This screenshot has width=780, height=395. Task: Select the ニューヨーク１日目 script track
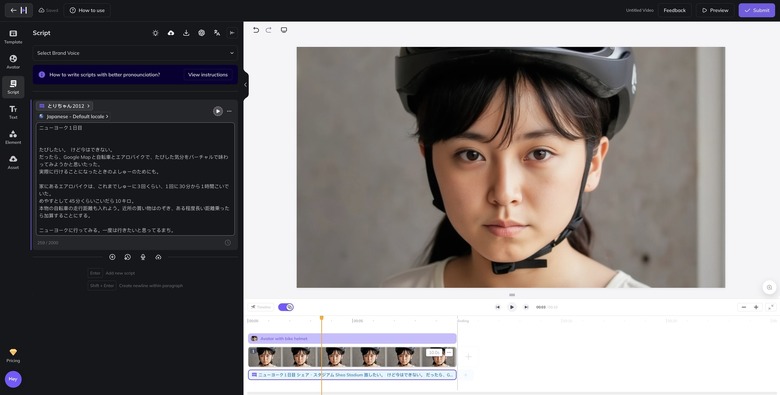tap(352, 375)
